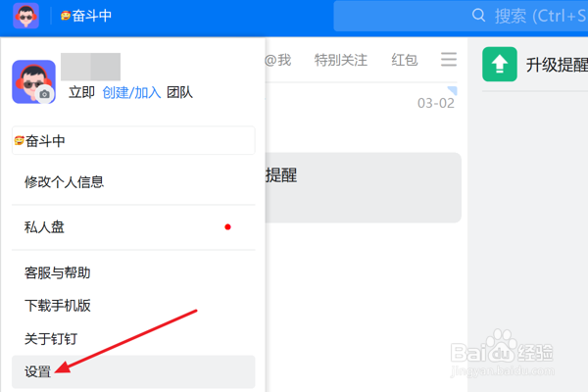Click the search magnifier icon
Viewport: 588px width, 392px height.
coord(478,16)
